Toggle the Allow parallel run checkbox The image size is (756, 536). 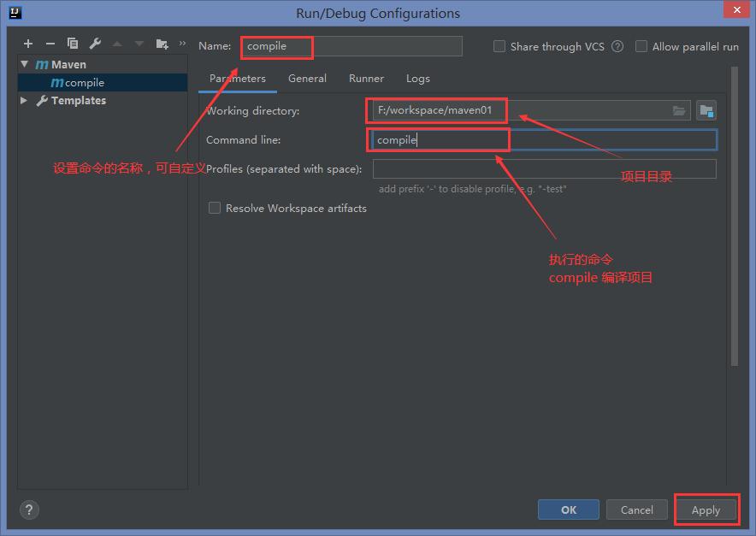click(641, 47)
